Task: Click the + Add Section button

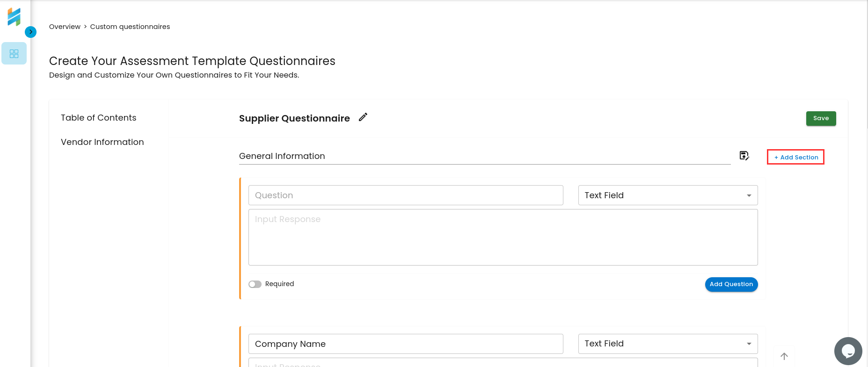Action: [x=795, y=157]
